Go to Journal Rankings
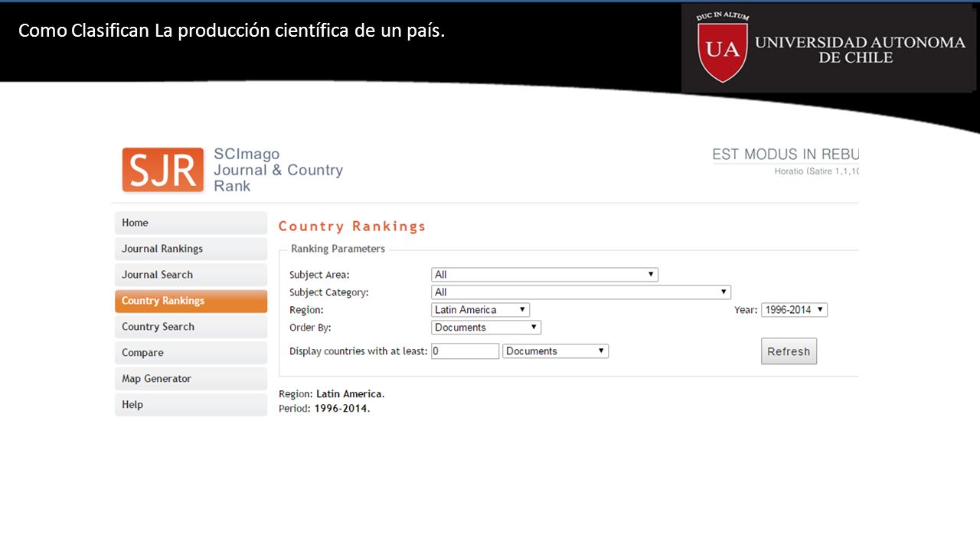The image size is (980, 551). click(191, 249)
